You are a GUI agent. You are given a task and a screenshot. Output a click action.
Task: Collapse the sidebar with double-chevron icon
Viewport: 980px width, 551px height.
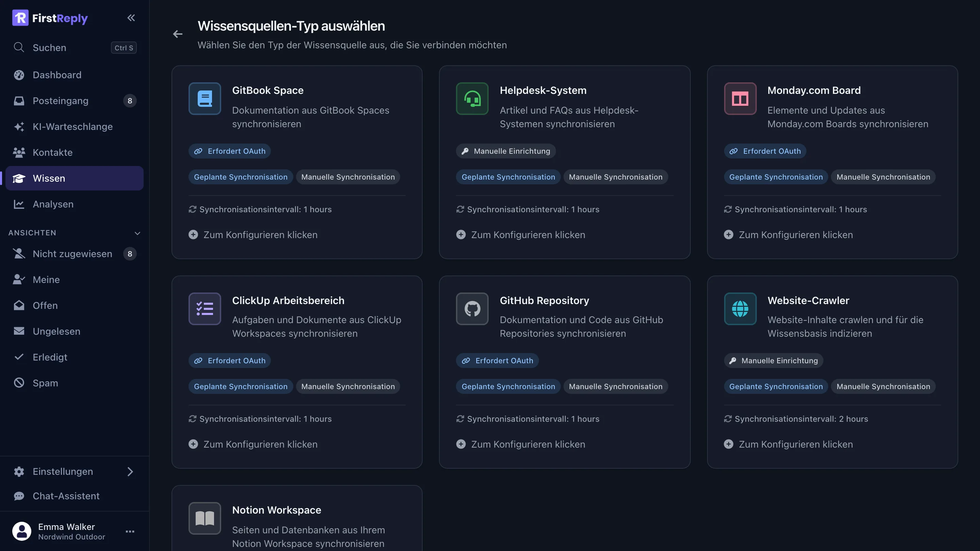click(x=131, y=18)
